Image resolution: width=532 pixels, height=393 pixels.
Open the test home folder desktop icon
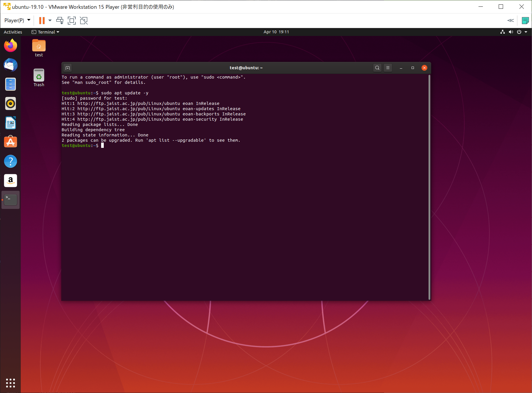(x=39, y=48)
